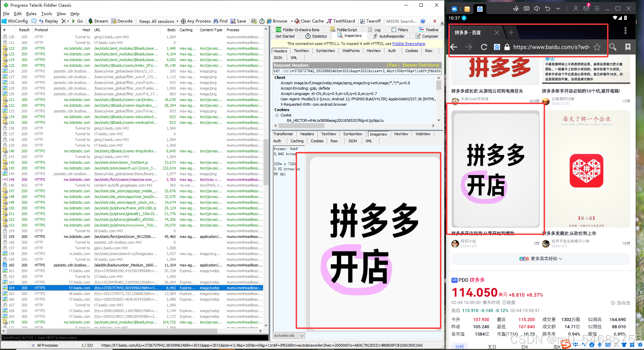
Task: Open the TextWizard tool
Action: tap(341, 21)
